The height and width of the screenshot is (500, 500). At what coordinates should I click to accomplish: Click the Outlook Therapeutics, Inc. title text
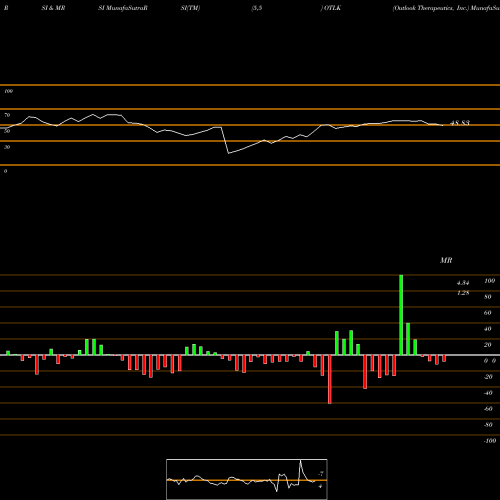pyautogui.click(x=431, y=8)
